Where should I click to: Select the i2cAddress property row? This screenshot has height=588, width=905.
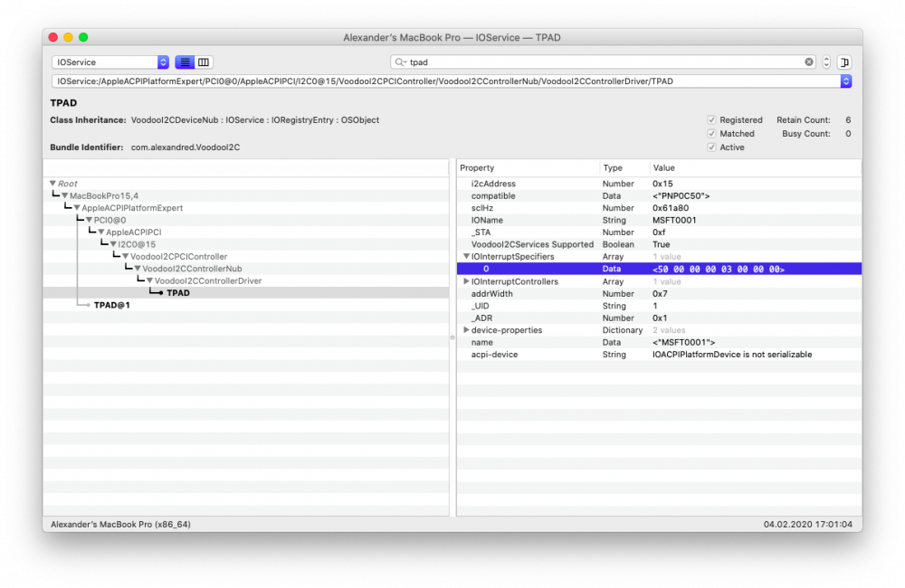659,184
